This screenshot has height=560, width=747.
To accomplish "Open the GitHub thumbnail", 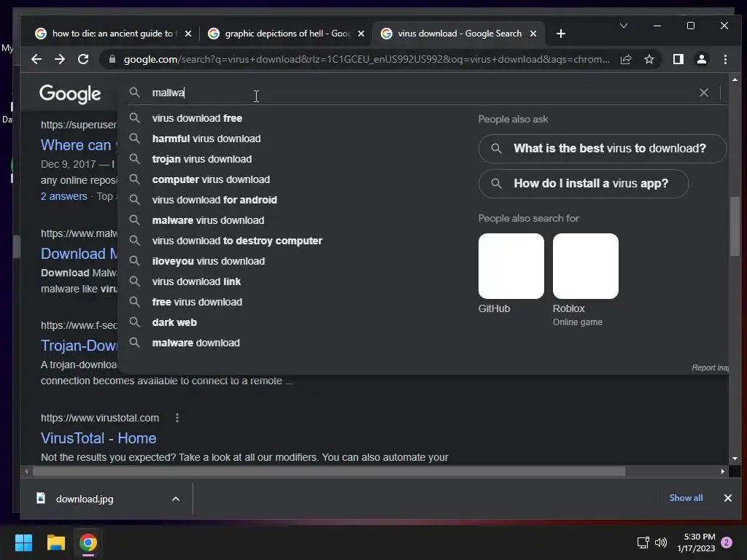I will [x=511, y=266].
